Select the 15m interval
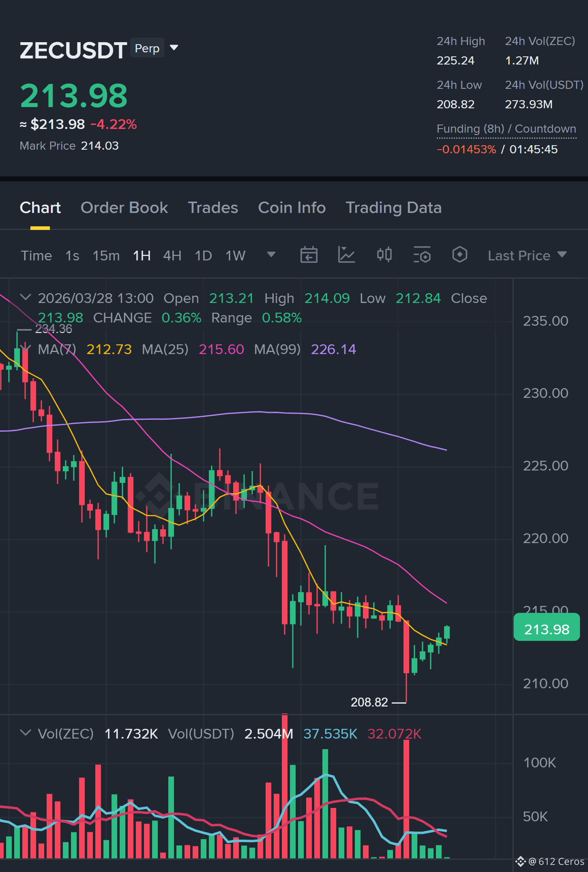The image size is (588, 872). (106, 256)
